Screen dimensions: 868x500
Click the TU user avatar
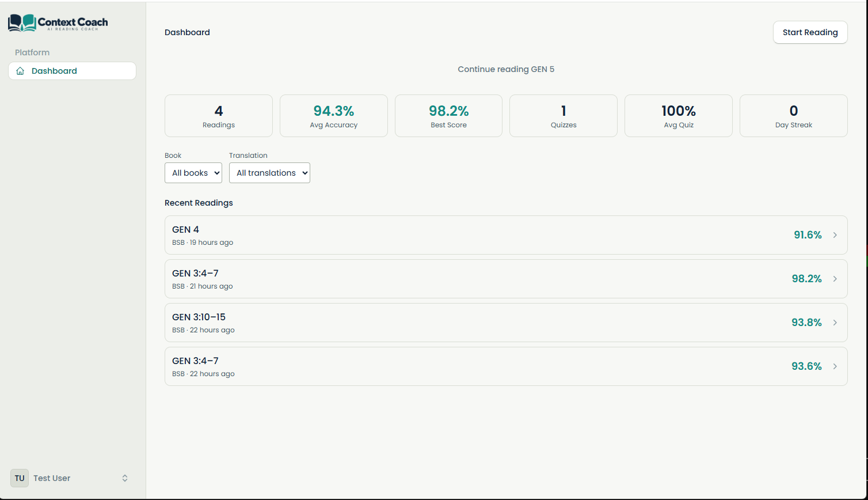pos(20,478)
